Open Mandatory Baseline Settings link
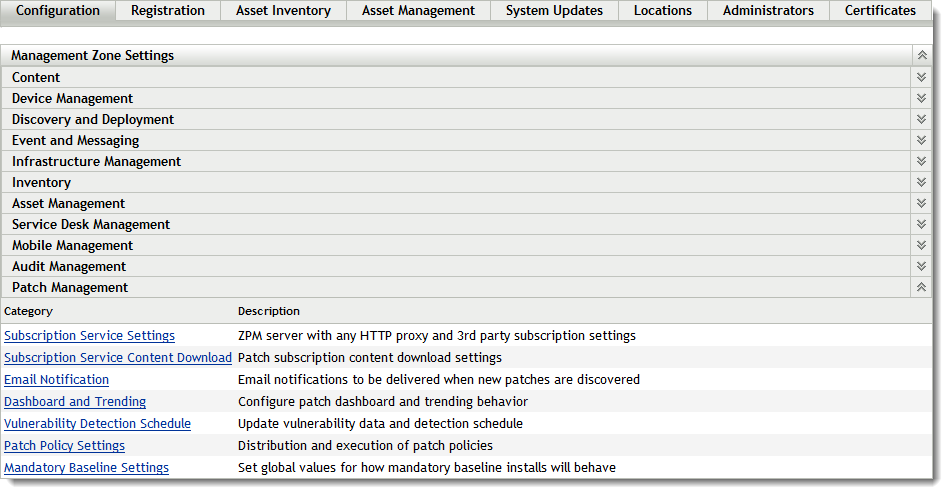The height and width of the screenshot is (494, 948). 86,467
